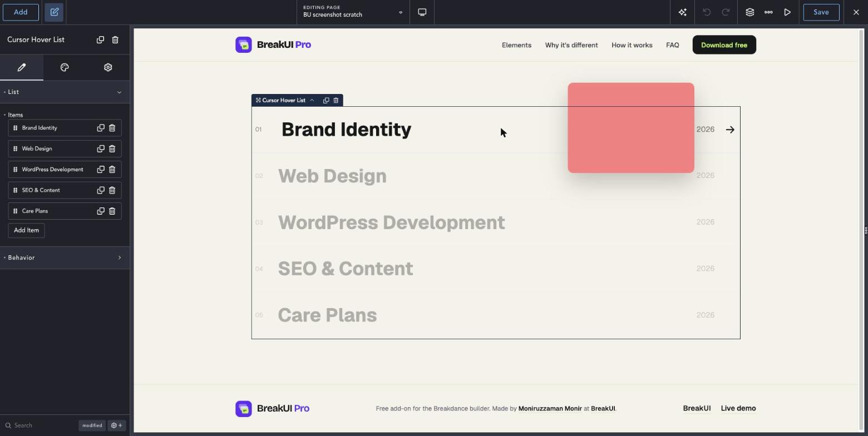This screenshot has height=436, width=868.
Task: Duplicate the WordPress Development item
Action: [x=101, y=170]
